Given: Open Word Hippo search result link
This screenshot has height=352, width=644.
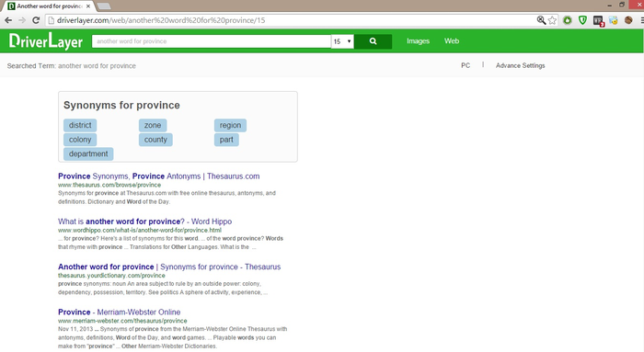Looking at the screenshot, I should 145,221.
